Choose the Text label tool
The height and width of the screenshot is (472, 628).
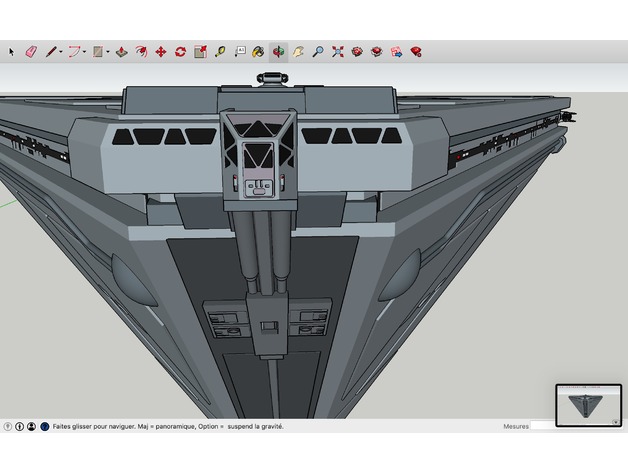point(240,52)
